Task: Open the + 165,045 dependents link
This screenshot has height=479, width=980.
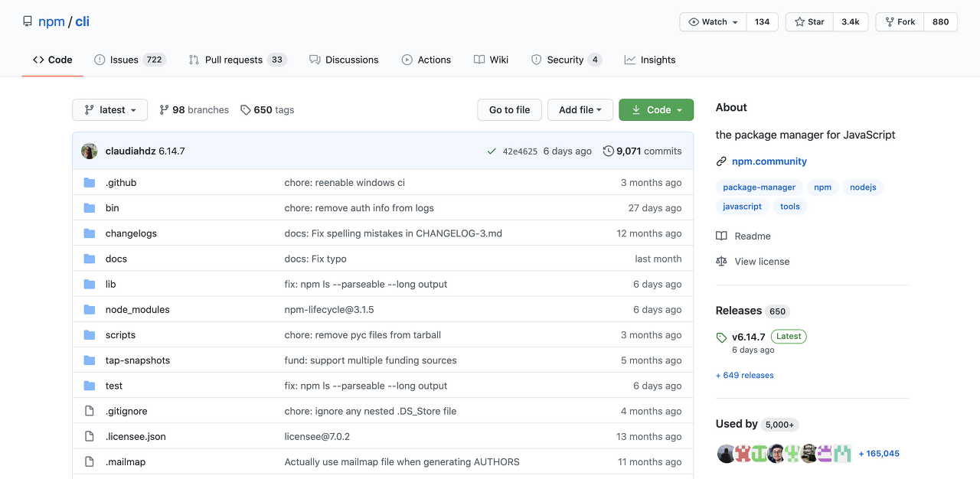Action: pos(879,454)
